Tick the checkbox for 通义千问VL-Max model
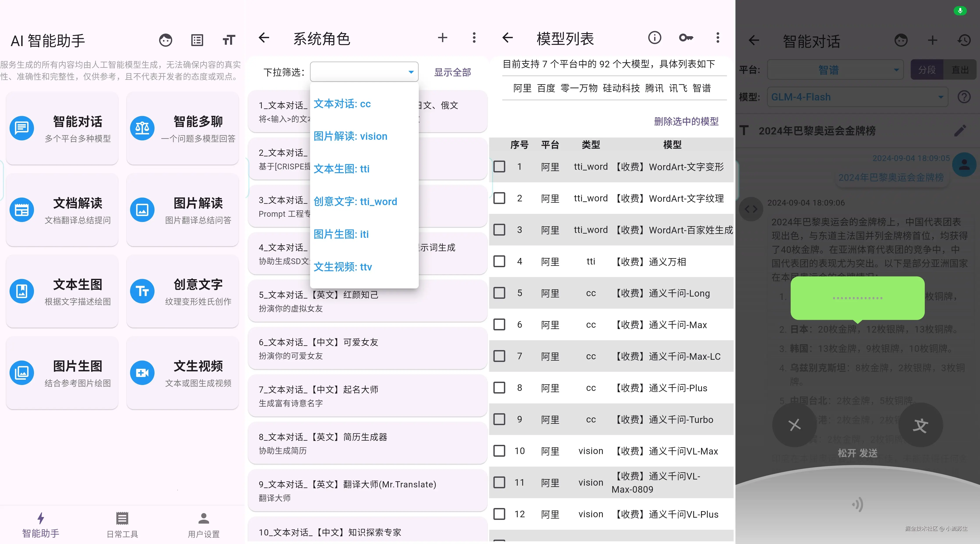 (499, 451)
